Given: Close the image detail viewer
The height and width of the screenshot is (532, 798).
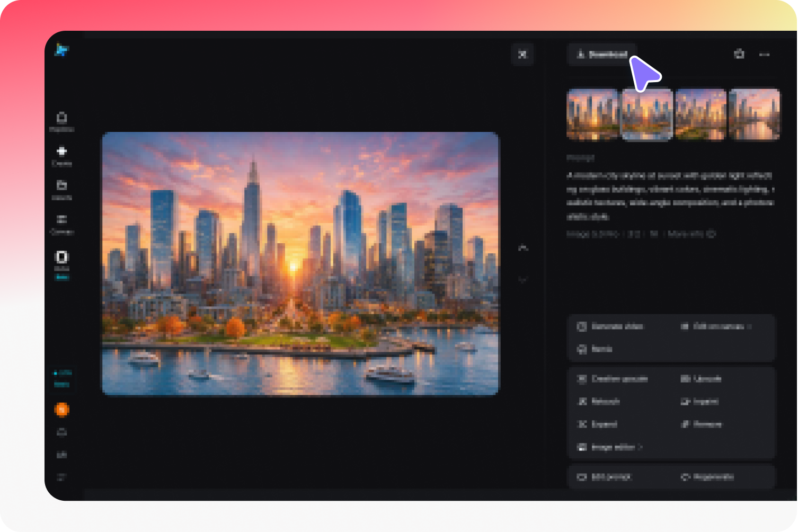Looking at the screenshot, I should point(522,54).
